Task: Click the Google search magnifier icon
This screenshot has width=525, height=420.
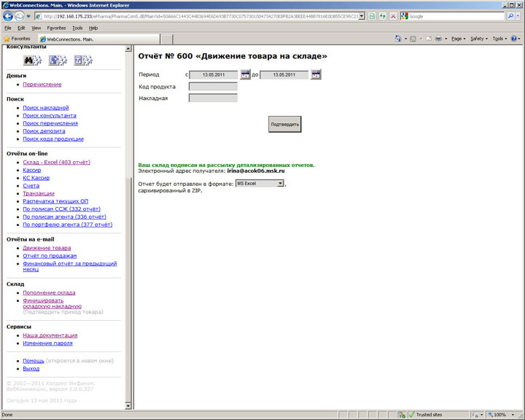Action: pos(510,16)
